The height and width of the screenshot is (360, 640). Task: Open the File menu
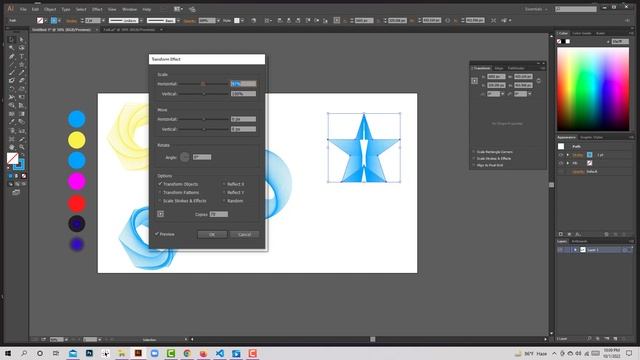pos(23,9)
